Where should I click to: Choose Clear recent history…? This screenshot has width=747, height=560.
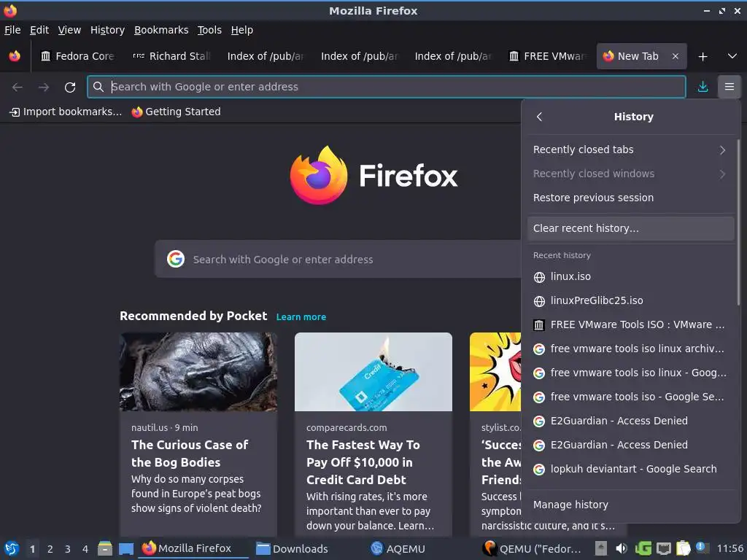pos(630,228)
